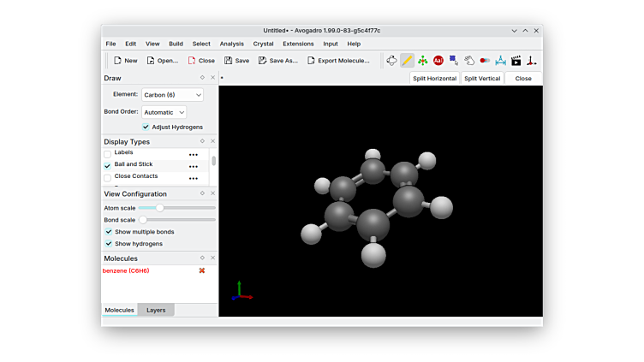Select the Navigate tool icon
644x362 pixels.
(391, 61)
